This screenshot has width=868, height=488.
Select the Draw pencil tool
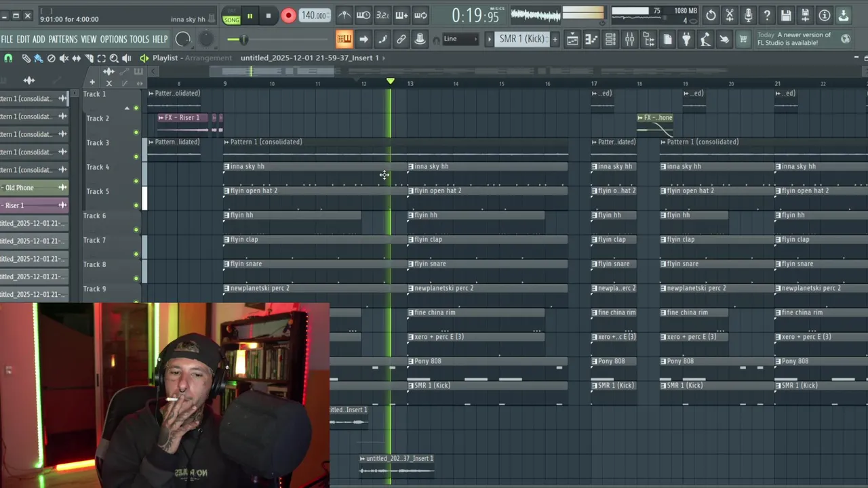pos(26,58)
